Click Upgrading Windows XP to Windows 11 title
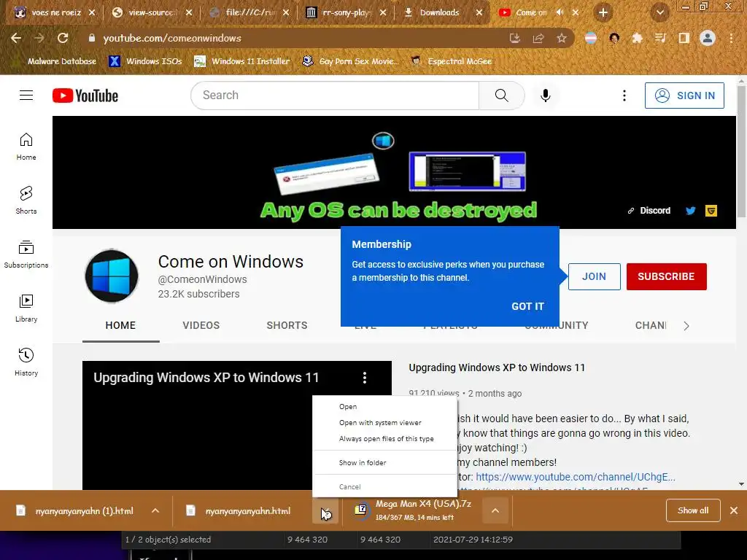This screenshot has height=560, width=747. point(497,367)
